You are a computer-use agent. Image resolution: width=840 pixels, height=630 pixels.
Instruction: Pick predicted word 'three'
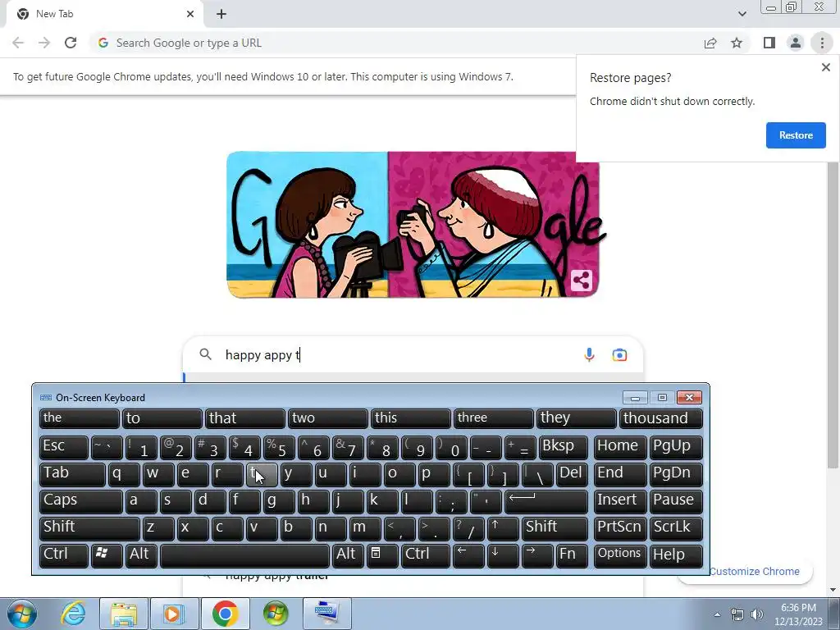coord(493,418)
